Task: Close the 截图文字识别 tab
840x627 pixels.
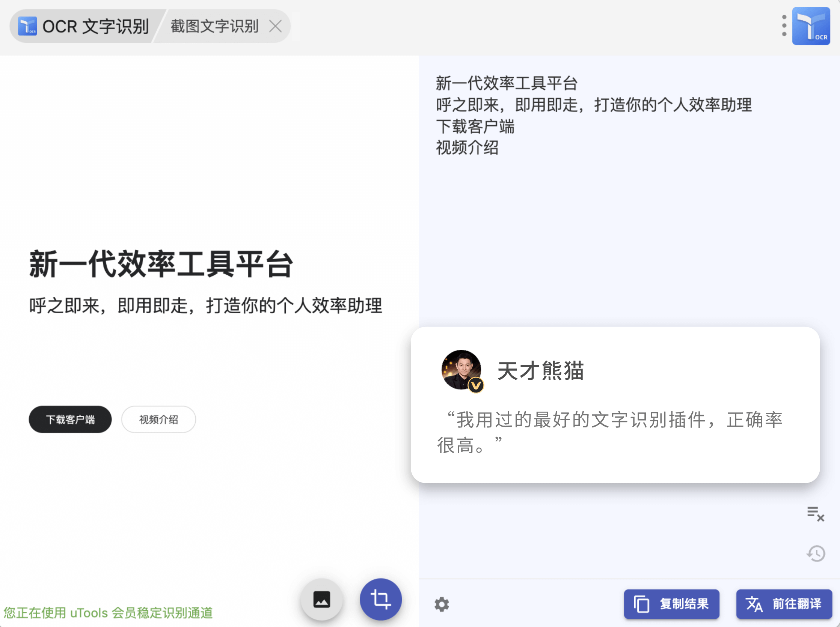Action: (275, 26)
